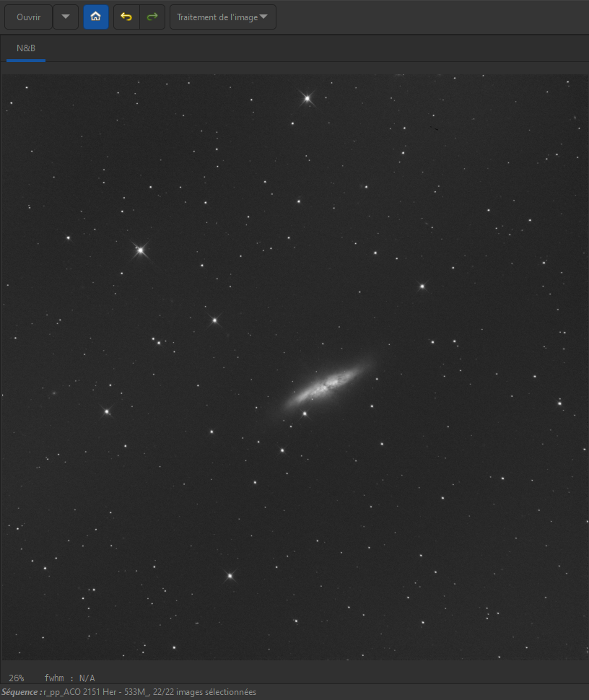Viewport: 589px width, 700px height.
Task: Expand the dropdown arrow beside Ouvrir
Action: tap(66, 17)
